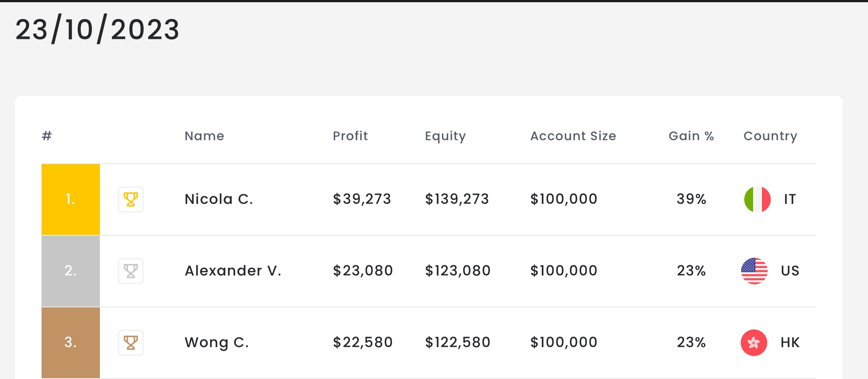Open trader Nicola C. name
The width and height of the screenshot is (868, 379).
pyautogui.click(x=219, y=199)
